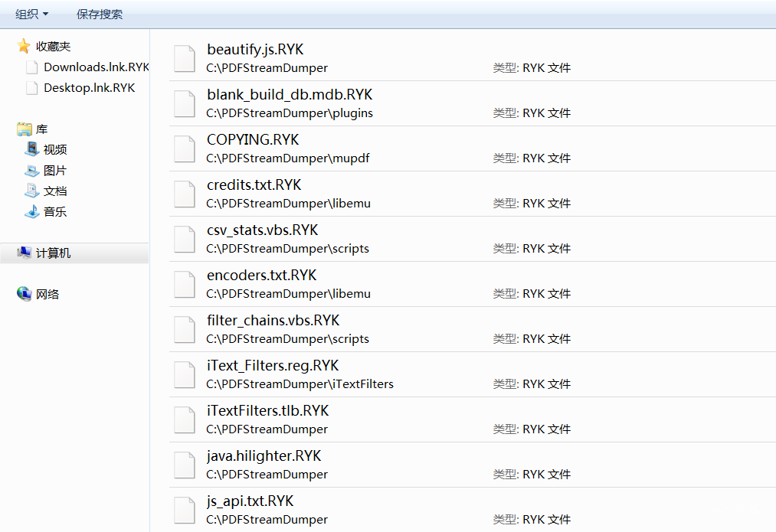Select 网络 in the navigation pane
Image resolution: width=776 pixels, height=532 pixels.
(x=47, y=294)
